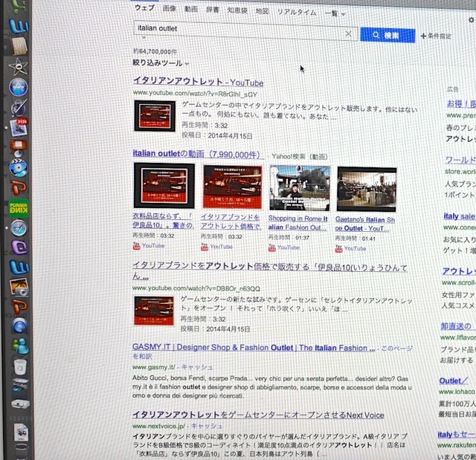Screen dimensions: 476x460
Task: Open QuickTime Player from the Dock
Action: click(x=20, y=326)
